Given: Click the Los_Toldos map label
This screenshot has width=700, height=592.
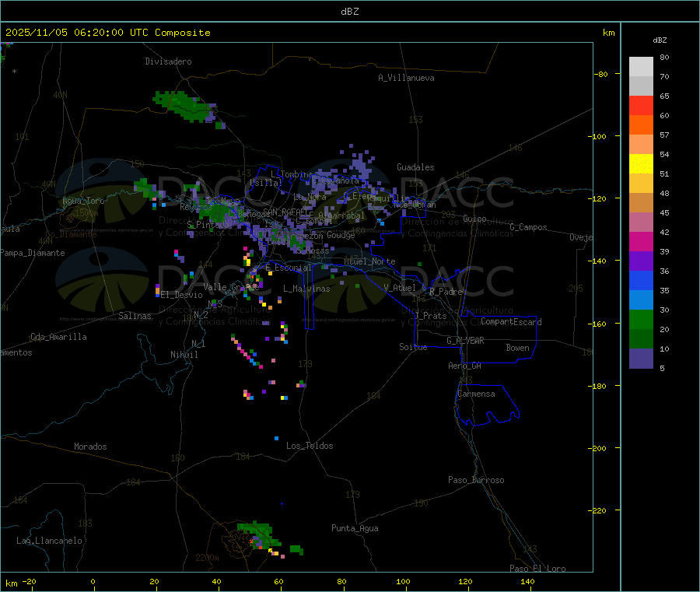Looking at the screenshot, I should tap(310, 446).
